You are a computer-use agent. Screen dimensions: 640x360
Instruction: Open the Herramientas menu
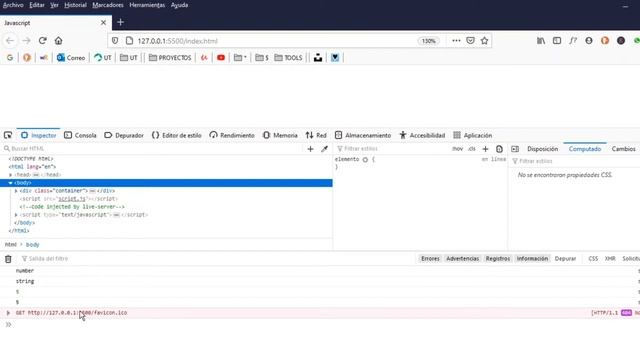[147, 5]
